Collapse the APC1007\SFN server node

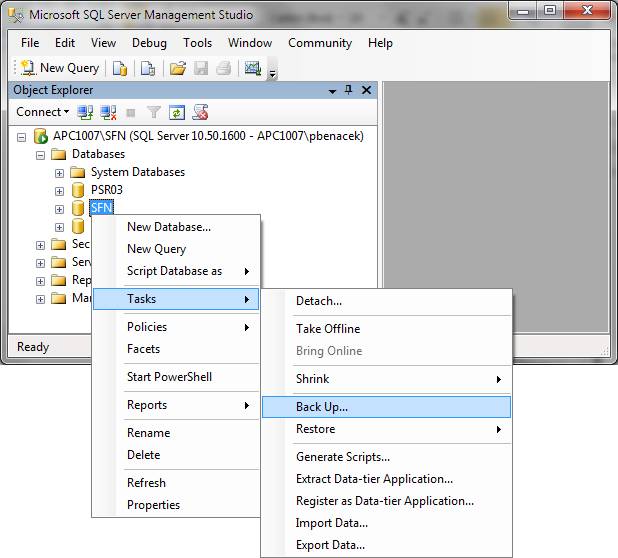pyautogui.click(x=22, y=137)
